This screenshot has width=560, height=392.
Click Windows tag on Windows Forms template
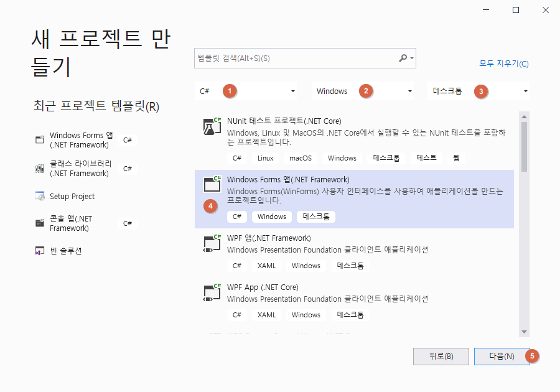pos(272,217)
